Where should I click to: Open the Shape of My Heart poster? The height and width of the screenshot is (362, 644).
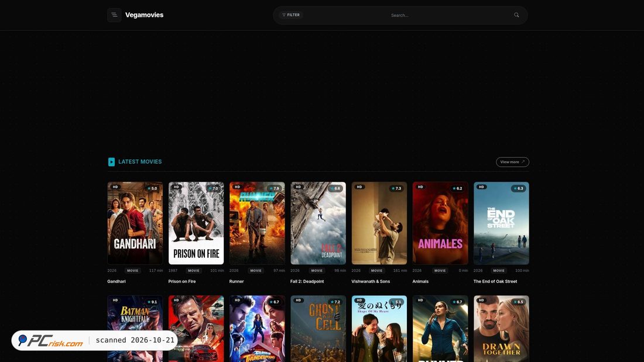[379, 329]
